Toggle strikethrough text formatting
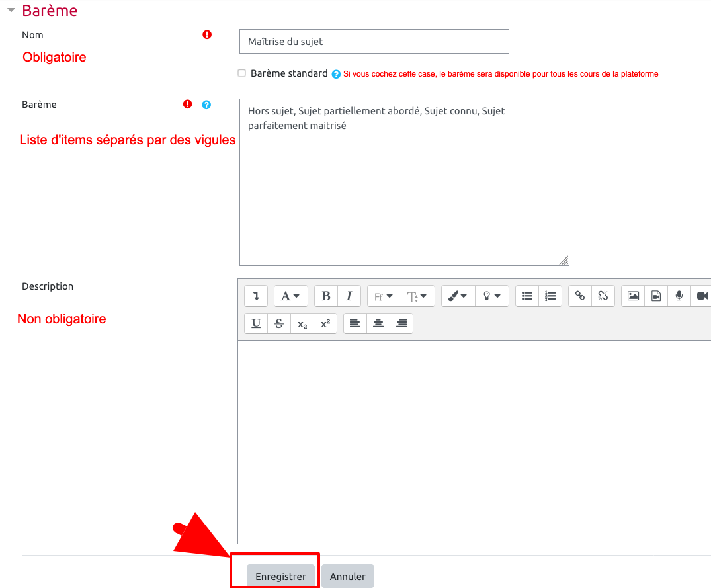This screenshot has width=711, height=588. pyautogui.click(x=279, y=323)
